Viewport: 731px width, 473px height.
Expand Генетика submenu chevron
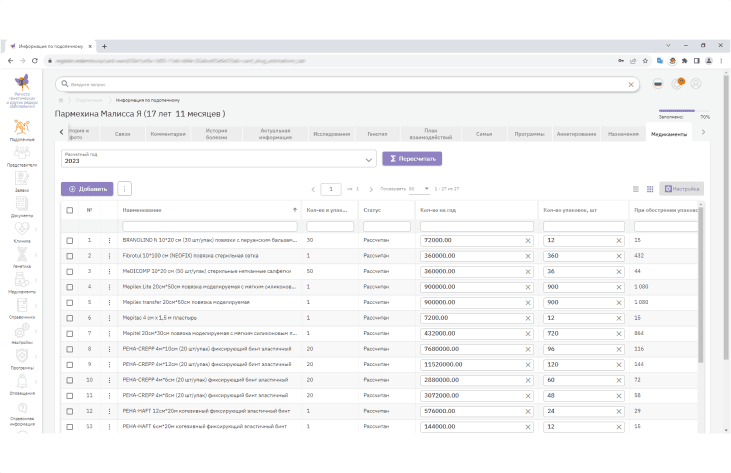pos(36,254)
